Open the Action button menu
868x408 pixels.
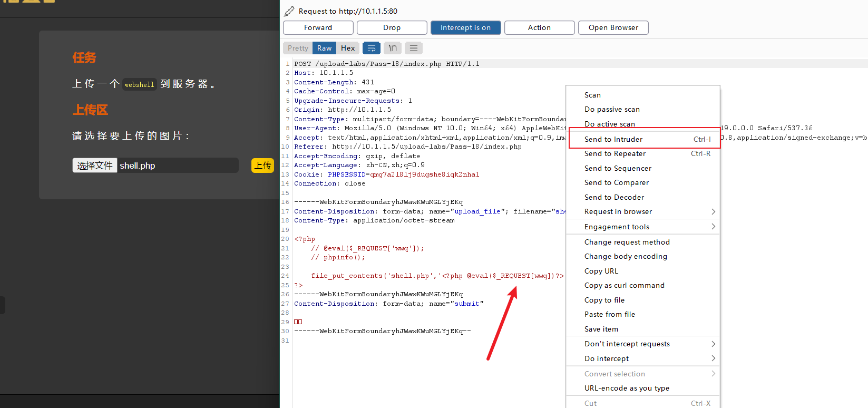(x=540, y=27)
